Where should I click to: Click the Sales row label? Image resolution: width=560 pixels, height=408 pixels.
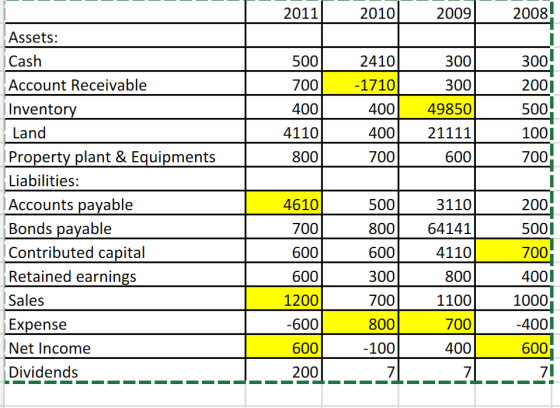[x=125, y=299]
